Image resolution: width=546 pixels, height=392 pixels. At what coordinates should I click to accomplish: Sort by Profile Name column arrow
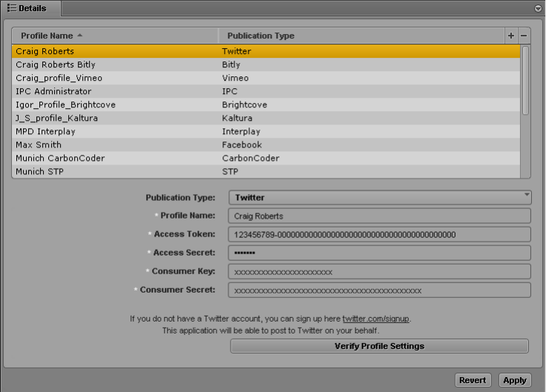point(79,35)
